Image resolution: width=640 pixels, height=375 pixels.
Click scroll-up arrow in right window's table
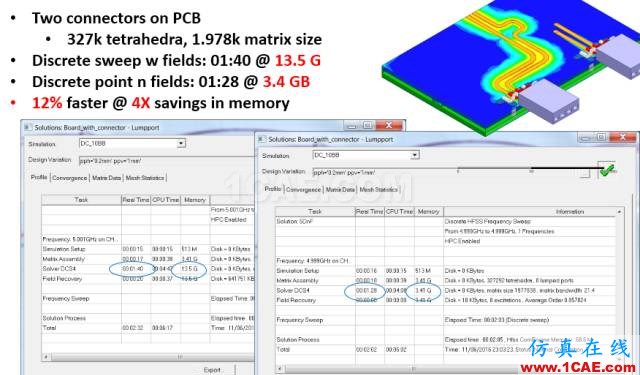tap(620, 212)
